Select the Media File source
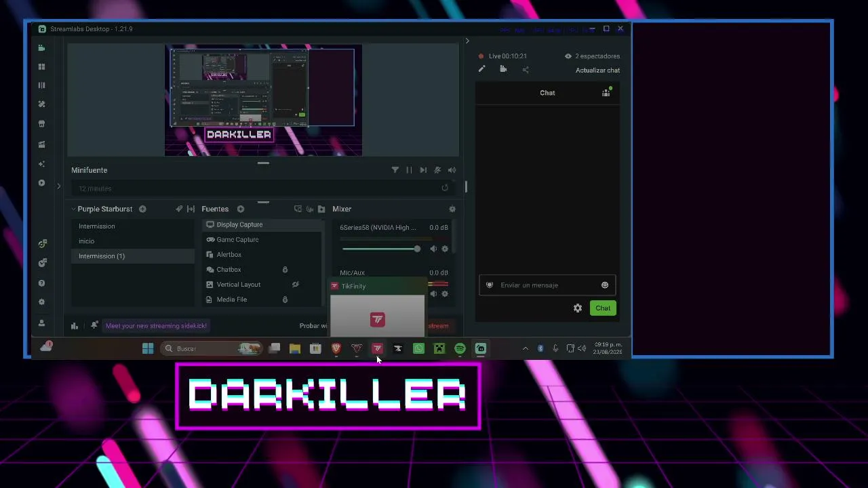This screenshot has width=868, height=488. (262, 300)
